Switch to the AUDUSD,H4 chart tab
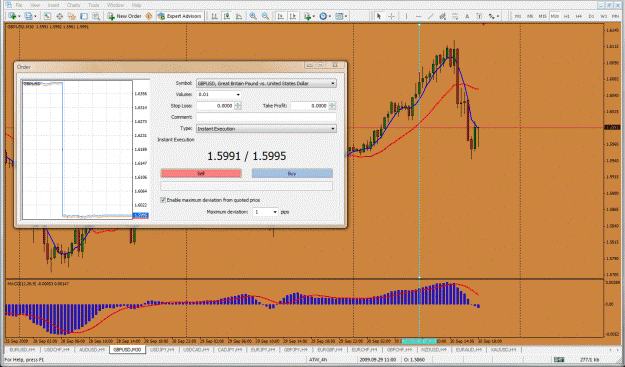Image resolution: width=625 pixels, height=367 pixels. click(91, 349)
